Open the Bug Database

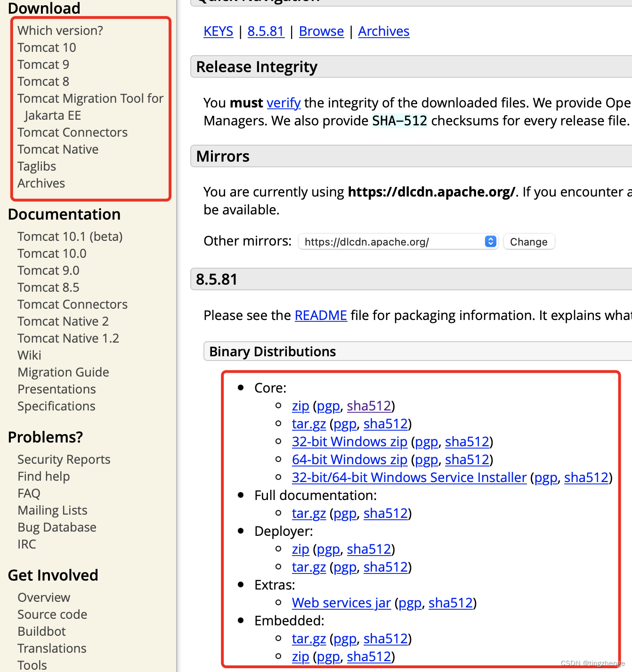coord(57,527)
